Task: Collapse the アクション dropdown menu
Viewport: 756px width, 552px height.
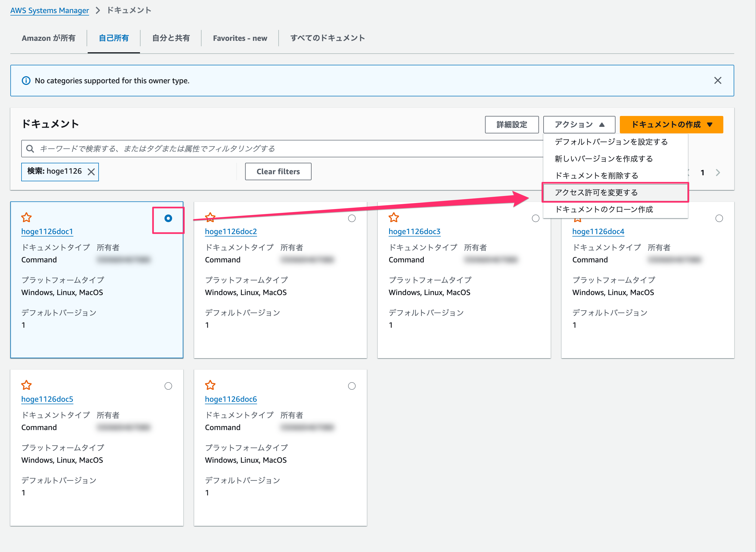Action: coord(579,125)
